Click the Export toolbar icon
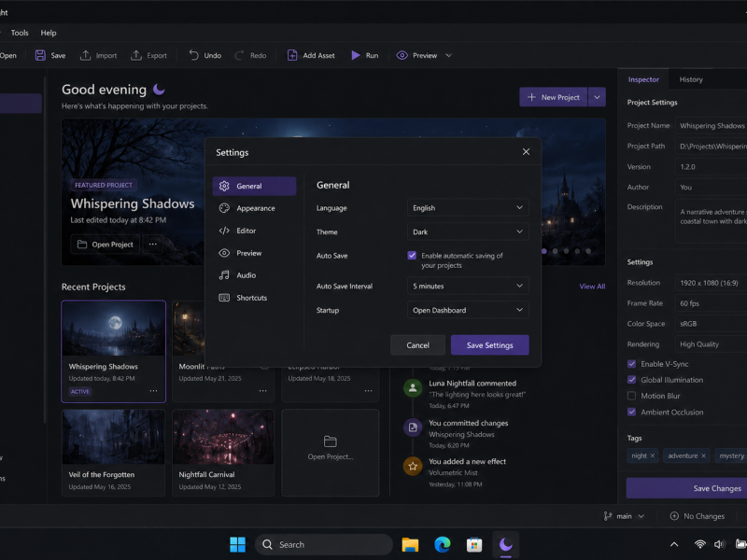The image size is (747, 560). point(136,55)
